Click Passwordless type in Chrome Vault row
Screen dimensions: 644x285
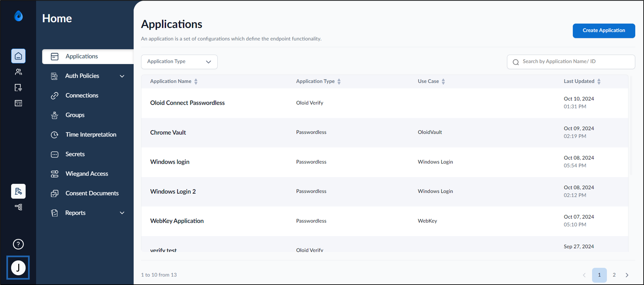(311, 132)
